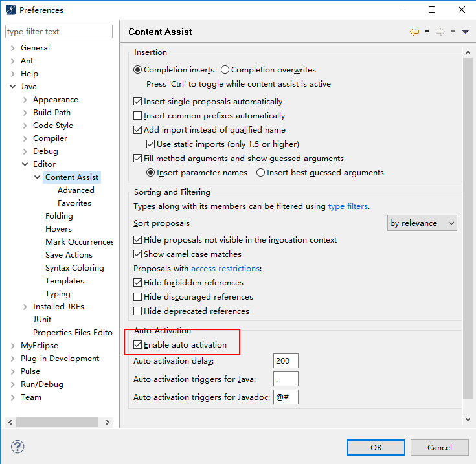This screenshot has width=476, height=464.
Task: Collapse the Java tree node
Action: 13,87
